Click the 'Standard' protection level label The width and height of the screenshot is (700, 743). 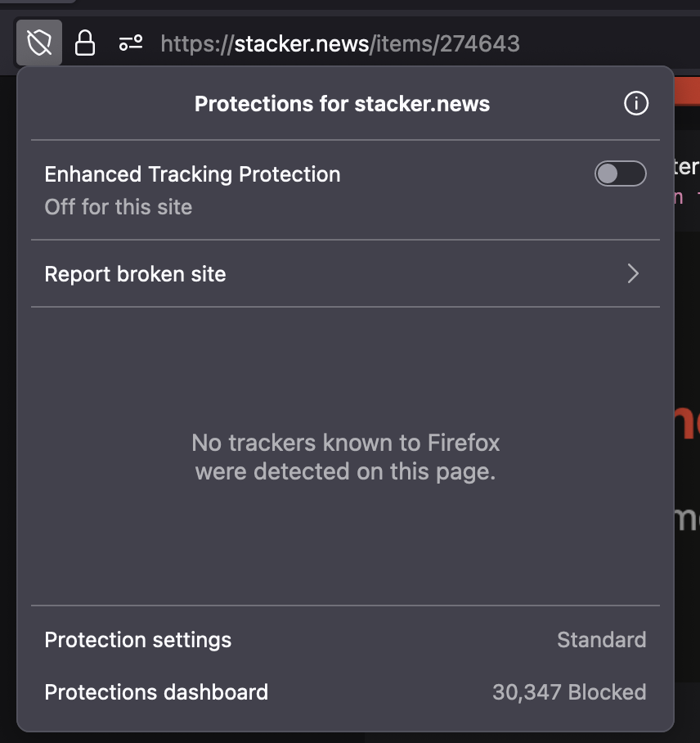601,640
